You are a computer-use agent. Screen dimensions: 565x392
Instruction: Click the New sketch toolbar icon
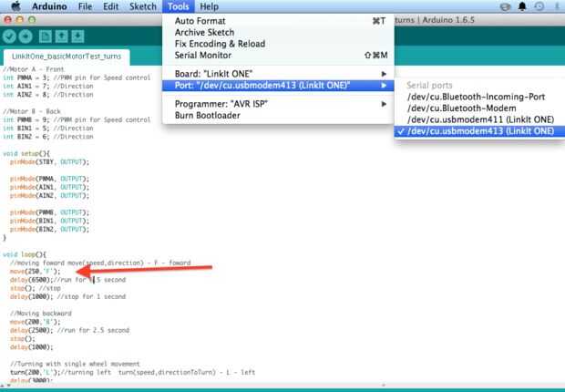point(45,36)
